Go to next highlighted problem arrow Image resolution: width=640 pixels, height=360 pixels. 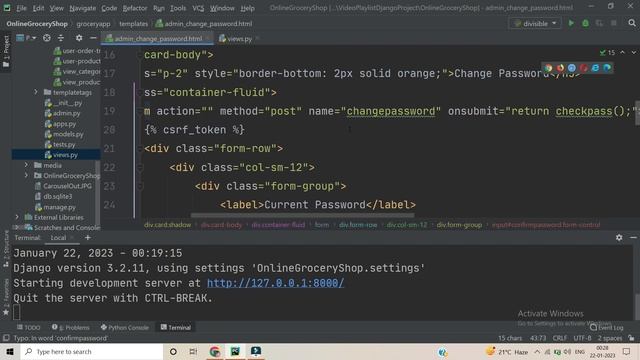[633, 52]
